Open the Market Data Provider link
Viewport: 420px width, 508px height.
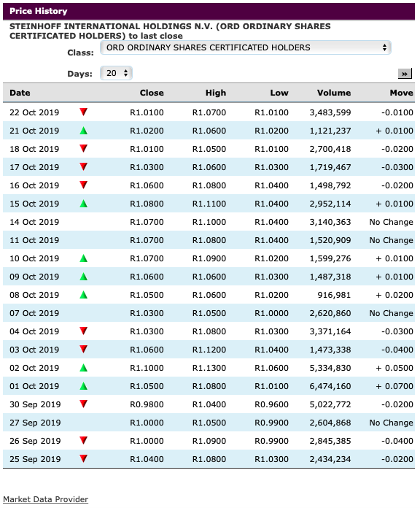tap(46, 499)
